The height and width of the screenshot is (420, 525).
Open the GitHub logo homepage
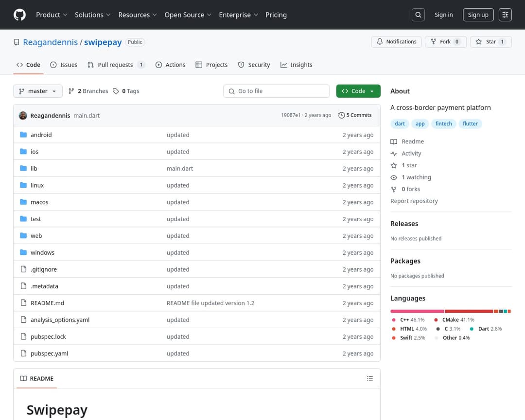point(19,15)
